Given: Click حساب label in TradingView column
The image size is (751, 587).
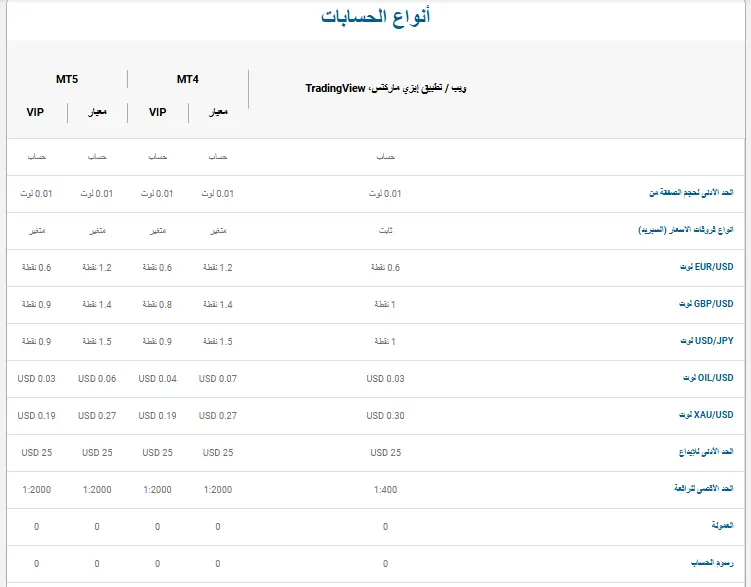Looking at the screenshot, I should pyautogui.click(x=386, y=157).
